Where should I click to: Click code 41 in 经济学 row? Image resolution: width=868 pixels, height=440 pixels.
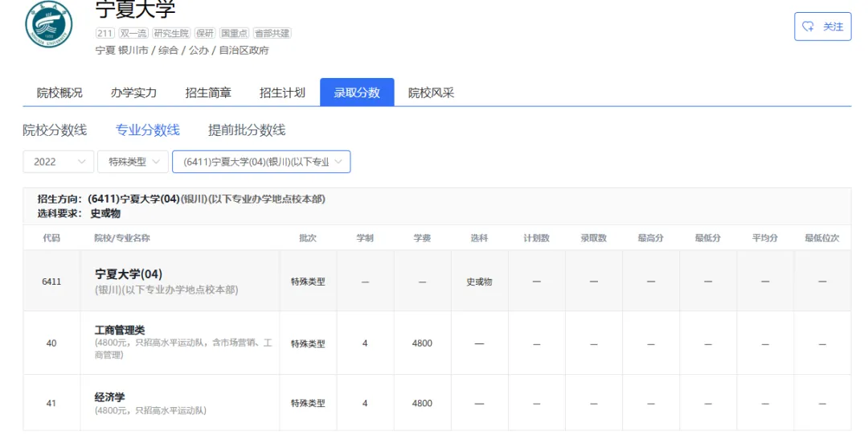coord(51,403)
